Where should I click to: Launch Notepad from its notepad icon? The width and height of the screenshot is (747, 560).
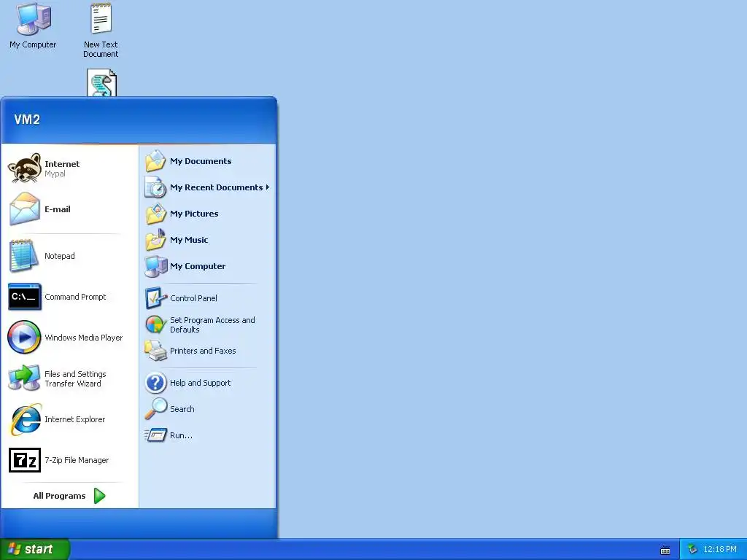point(24,256)
